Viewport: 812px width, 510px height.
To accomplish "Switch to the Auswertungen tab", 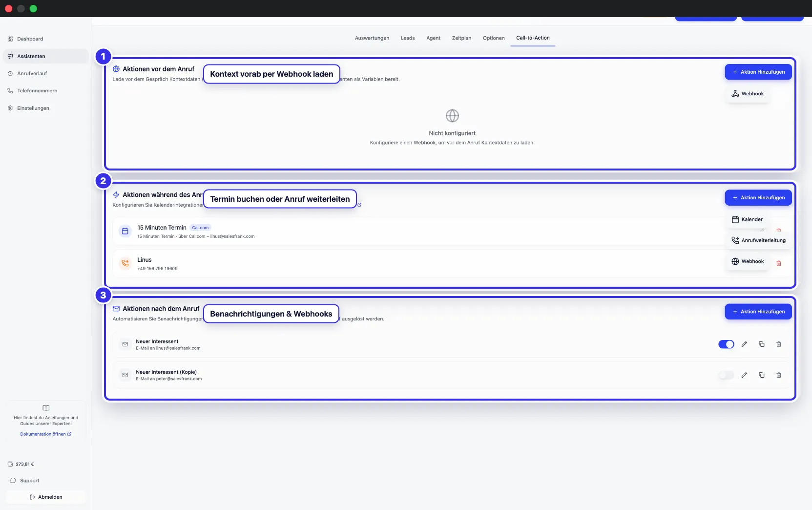I will coord(372,38).
